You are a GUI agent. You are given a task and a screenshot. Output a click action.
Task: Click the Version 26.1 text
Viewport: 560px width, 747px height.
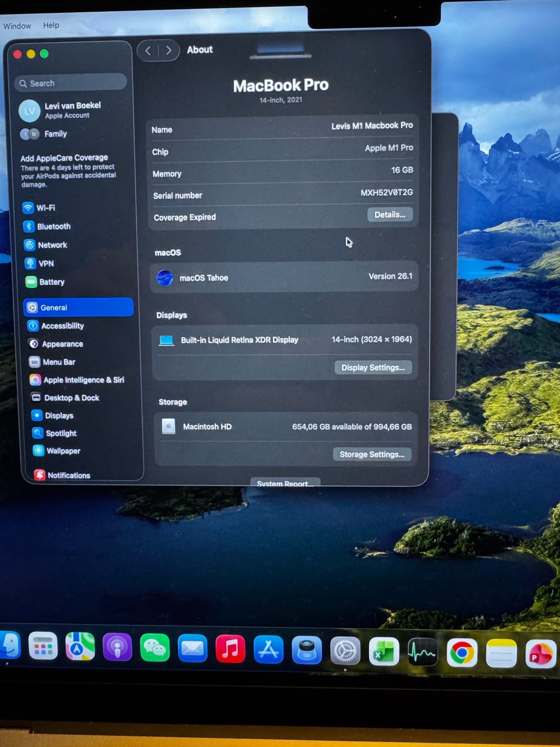pos(390,276)
